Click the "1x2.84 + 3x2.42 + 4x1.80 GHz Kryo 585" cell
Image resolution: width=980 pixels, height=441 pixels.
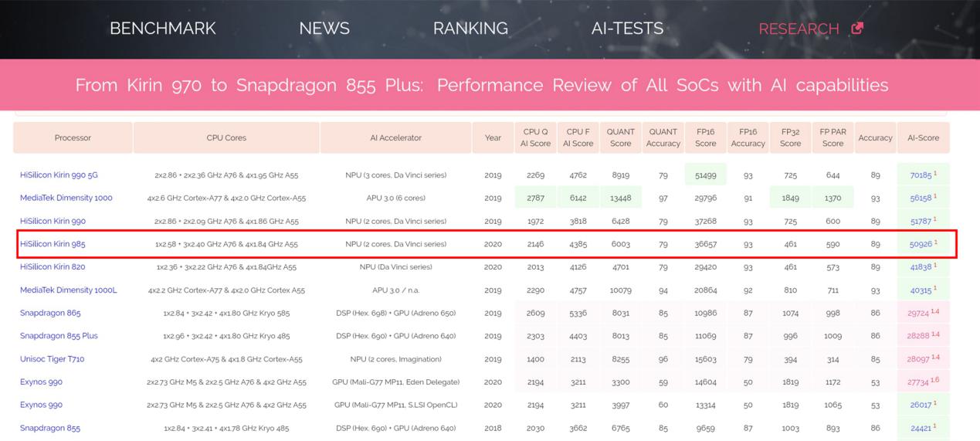point(226,313)
